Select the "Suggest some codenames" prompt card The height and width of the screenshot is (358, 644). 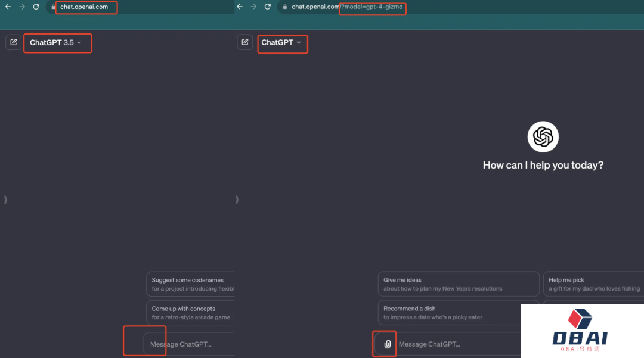[191, 284]
